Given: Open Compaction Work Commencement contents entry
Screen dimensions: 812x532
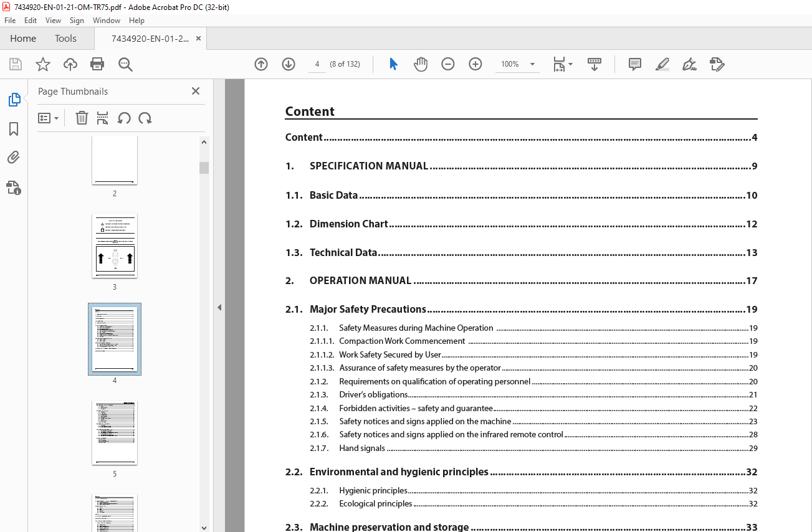Looking at the screenshot, I should (533, 341).
